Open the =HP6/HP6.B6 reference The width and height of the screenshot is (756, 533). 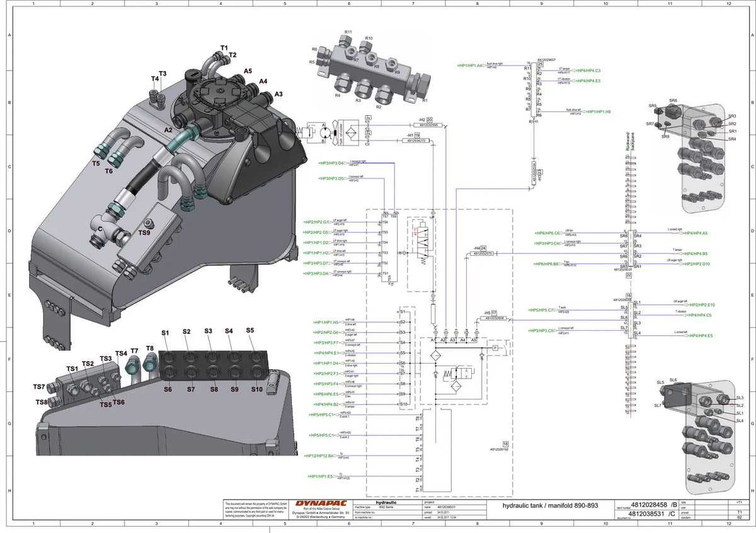coord(546,264)
